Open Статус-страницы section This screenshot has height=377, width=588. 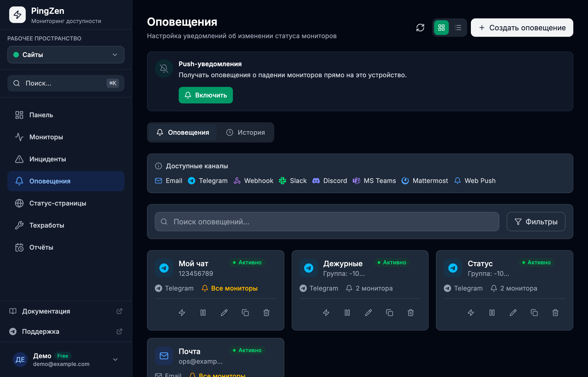pyautogui.click(x=66, y=203)
